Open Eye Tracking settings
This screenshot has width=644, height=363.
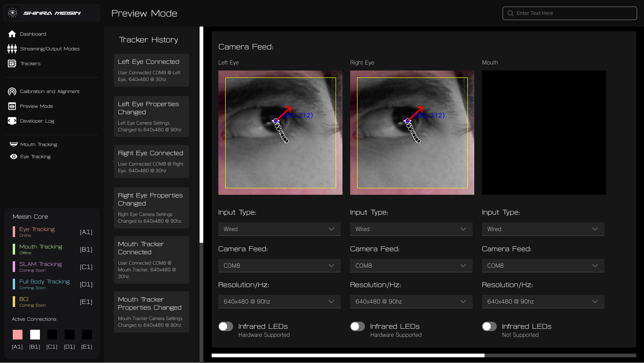(x=35, y=156)
